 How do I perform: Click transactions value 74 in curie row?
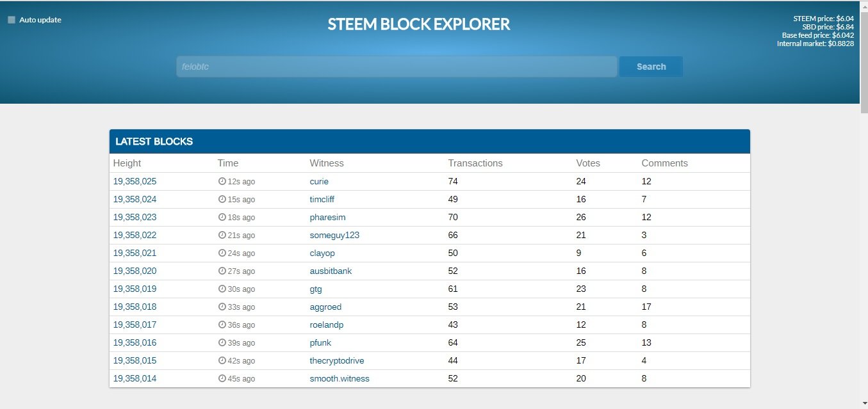(x=453, y=181)
